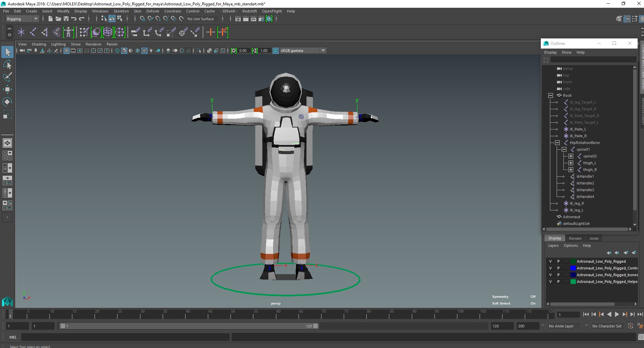
Task: Toggle visibility V of Astronaut_Low_Poly_Rigged layer
Action: [x=550, y=261]
